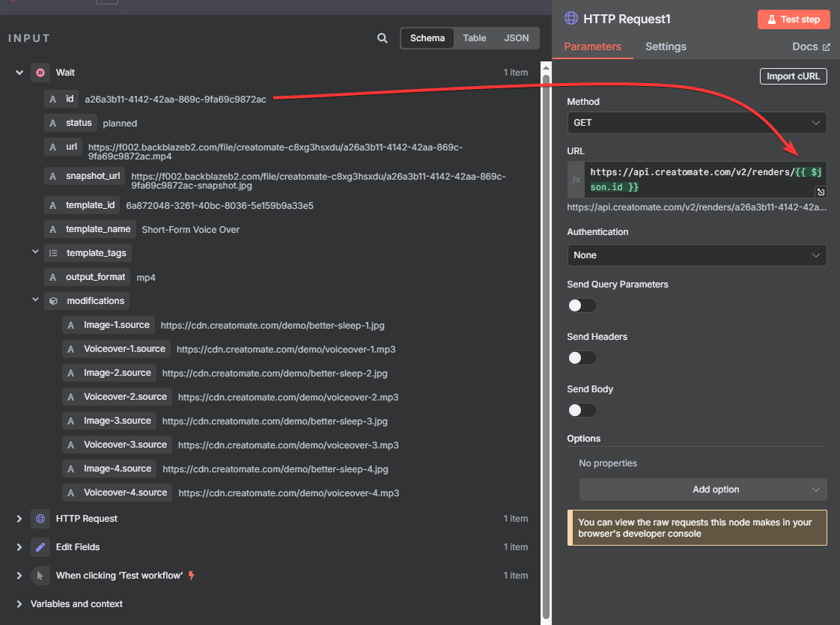Click the Import cURL button
This screenshot has height=625, width=840.
[x=793, y=76]
